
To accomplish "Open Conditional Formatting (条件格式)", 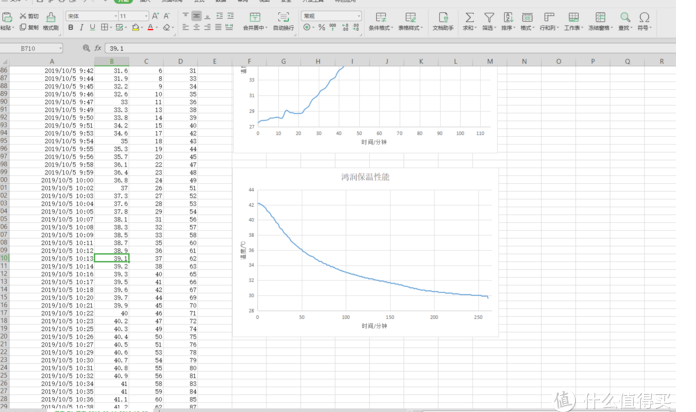I will pos(381,20).
